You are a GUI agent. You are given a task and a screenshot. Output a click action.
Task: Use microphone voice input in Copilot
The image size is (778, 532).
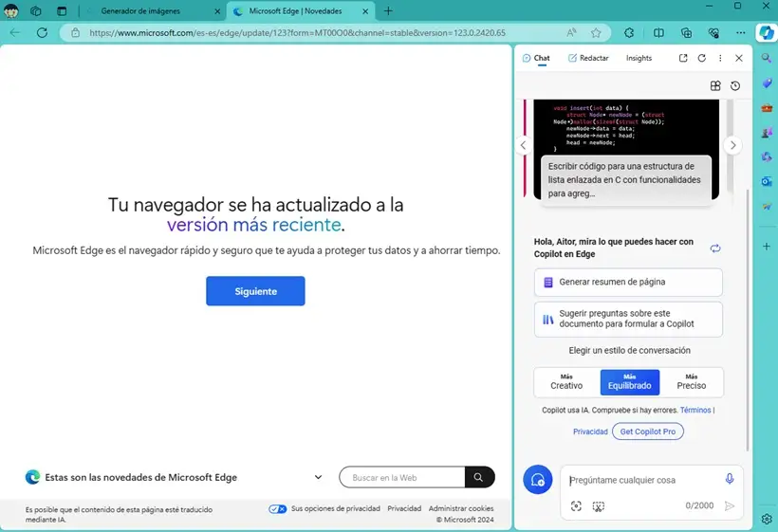click(730, 479)
